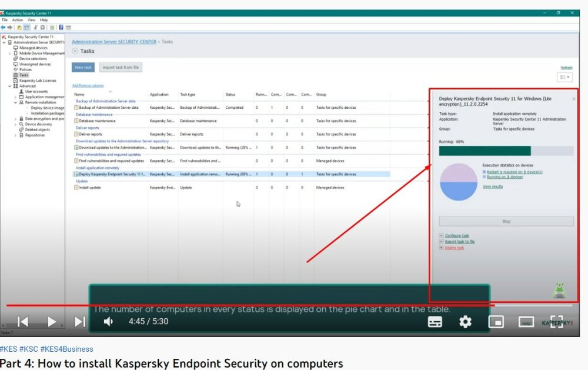This screenshot has width=588, height=370.
Task: Open 'Running on 1 devices' link
Action: click(x=505, y=176)
